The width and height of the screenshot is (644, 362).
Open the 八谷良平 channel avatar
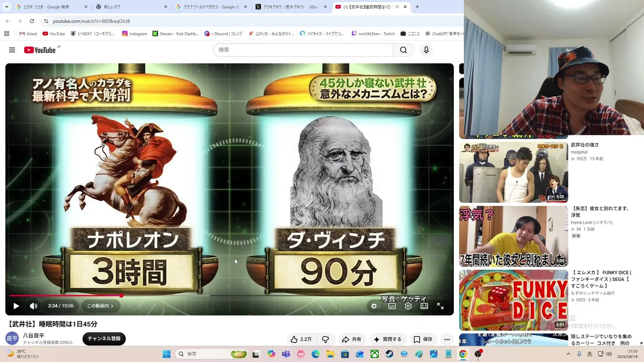[12, 338]
